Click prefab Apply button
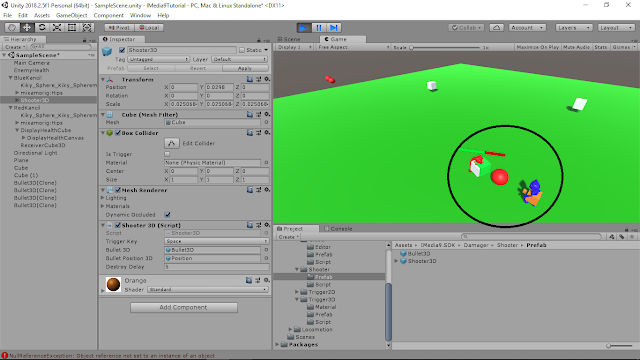 pos(245,68)
